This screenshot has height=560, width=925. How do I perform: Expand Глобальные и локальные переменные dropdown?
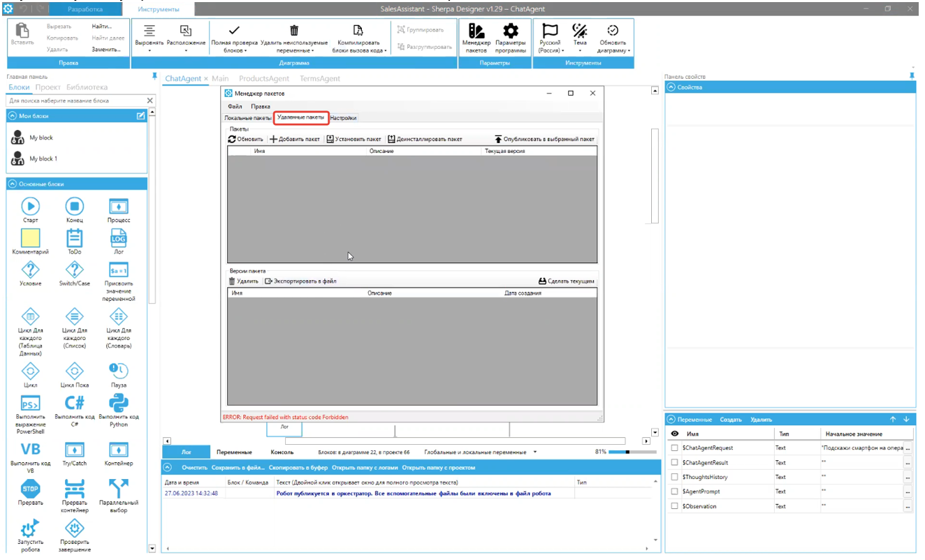click(535, 452)
